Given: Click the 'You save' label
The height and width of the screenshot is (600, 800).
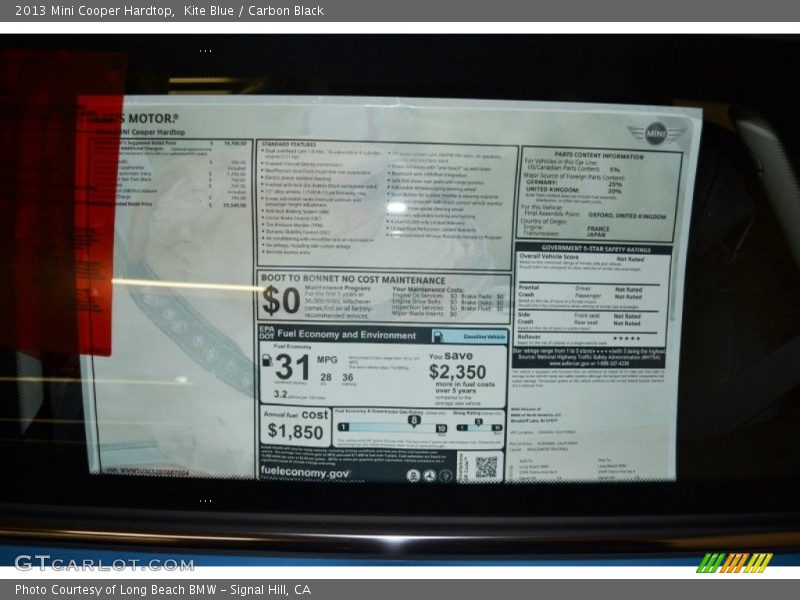Looking at the screenshot, I should (451, 356).
